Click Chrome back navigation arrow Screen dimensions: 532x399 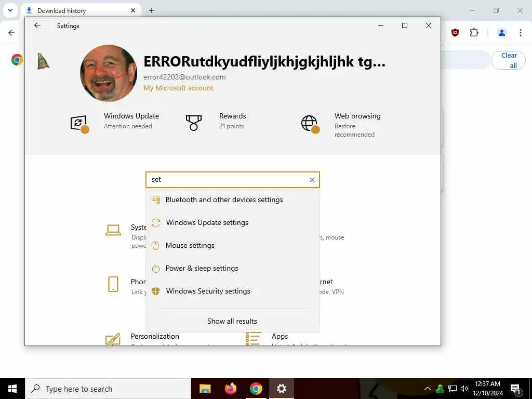11,33
